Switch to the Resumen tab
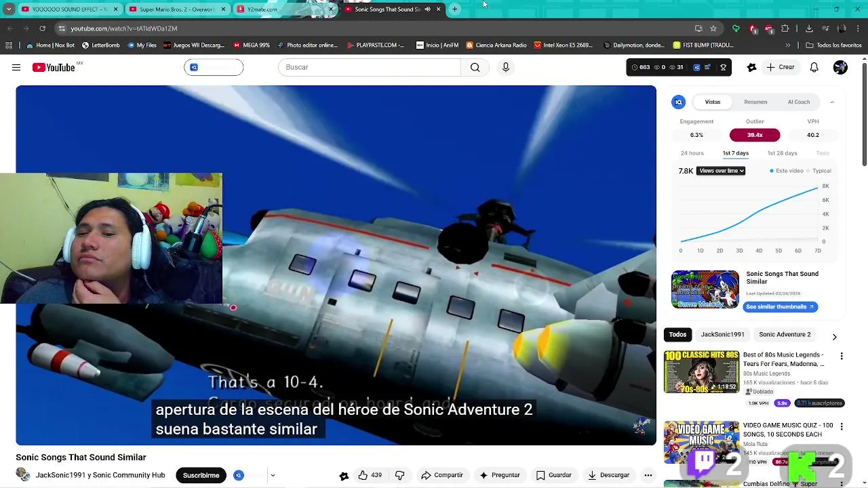 755,102
